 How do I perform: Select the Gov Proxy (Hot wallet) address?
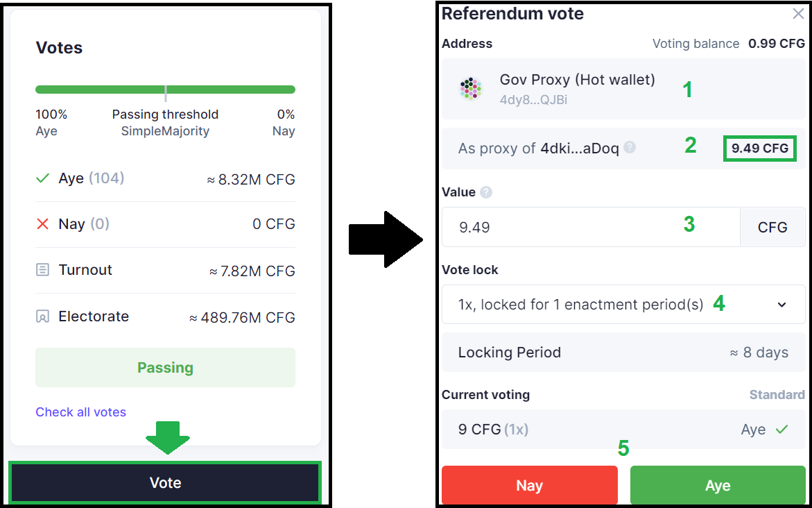pyautogui.click(x=577, y=88)
